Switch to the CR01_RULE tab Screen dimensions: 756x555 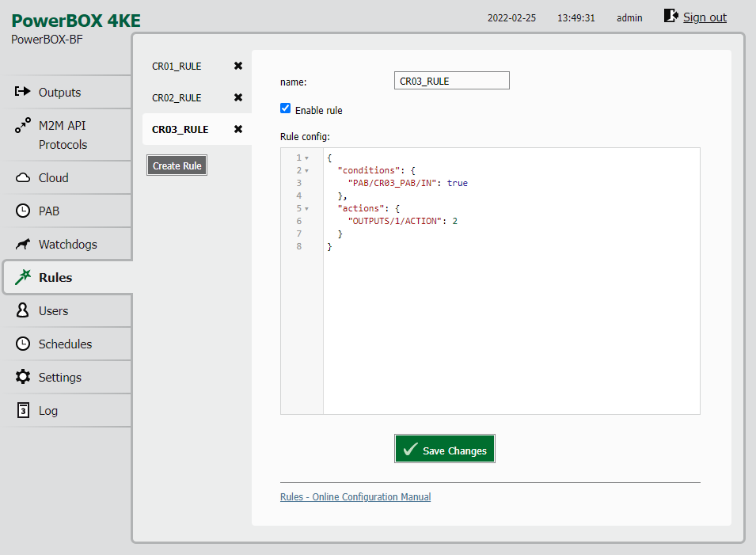point(177,66)
